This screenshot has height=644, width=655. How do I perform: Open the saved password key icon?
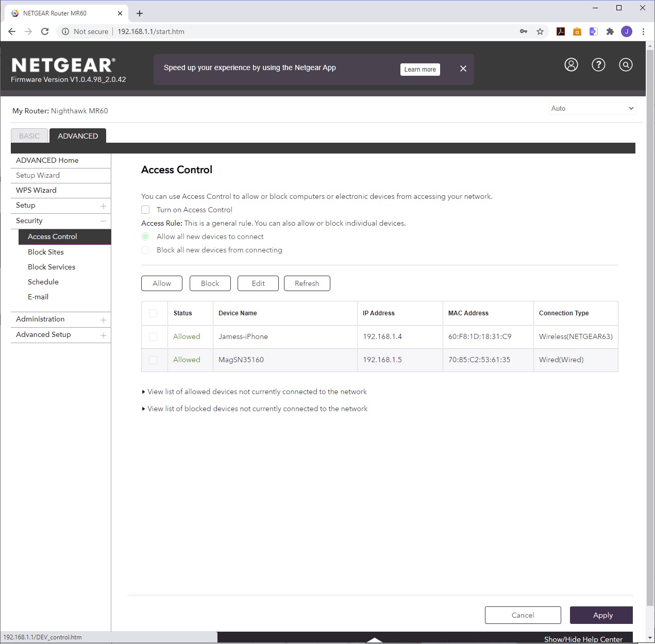coord(524,31)
